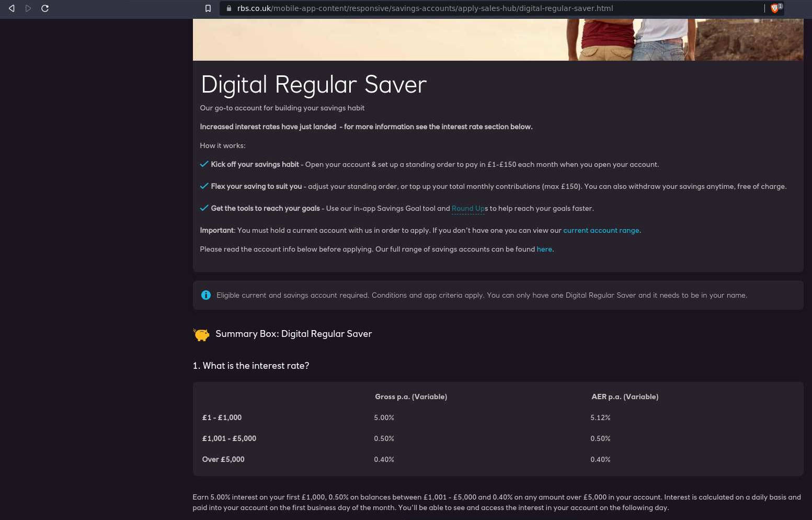Reload the page with the refresh icon
812x520 pixels.
pos(45,8)
